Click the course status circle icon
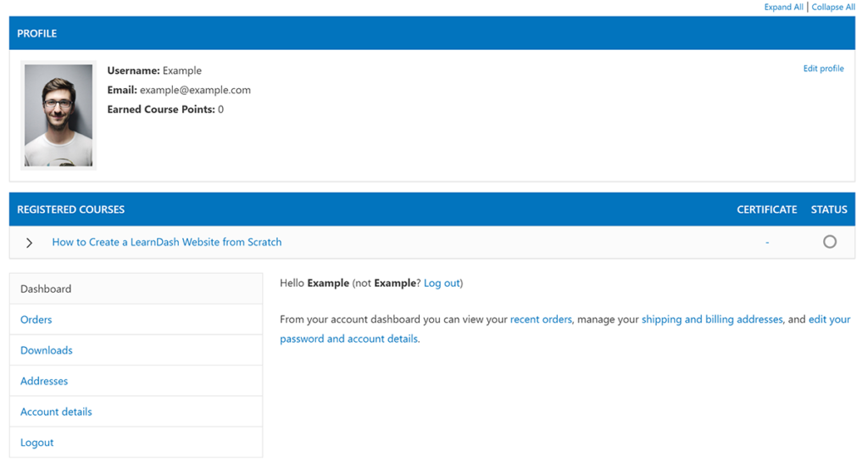The height and width of the screenshot is (475, 868). tap(829, 242)
